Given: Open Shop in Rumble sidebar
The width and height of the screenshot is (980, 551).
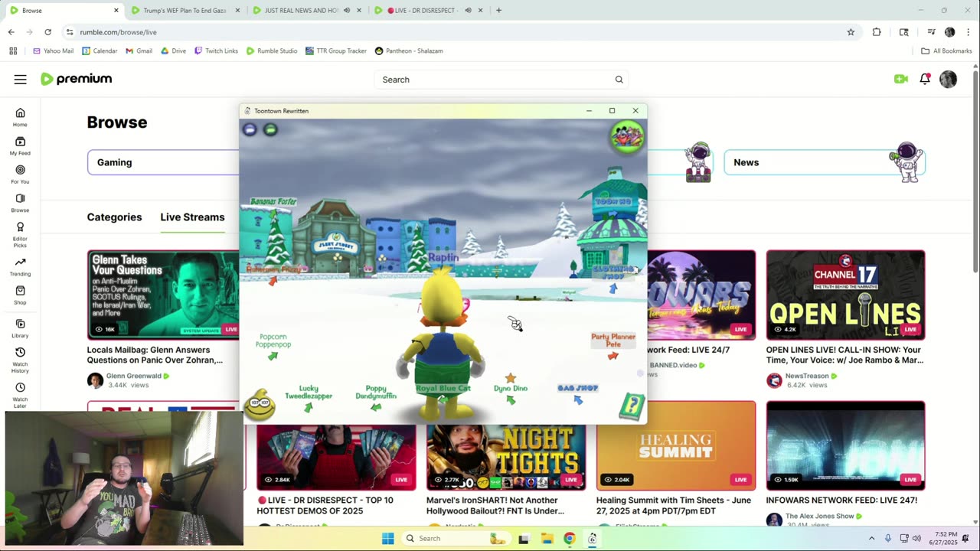Looking at the screenshot, I should (20, 295).
